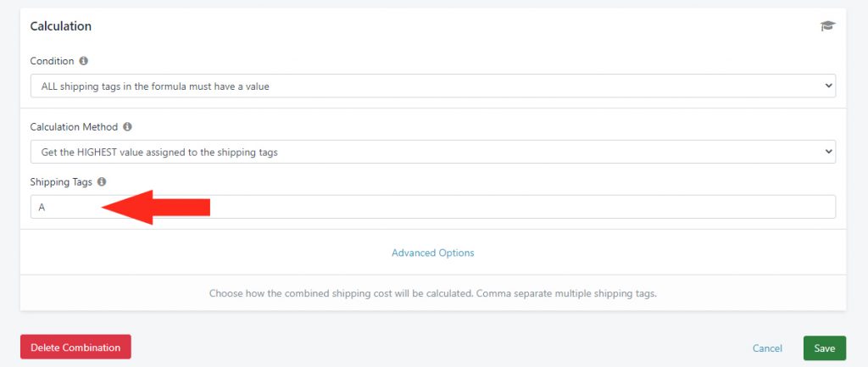
Task: Click the info icon beside Shipping Tags
Action: pos(102,181)
